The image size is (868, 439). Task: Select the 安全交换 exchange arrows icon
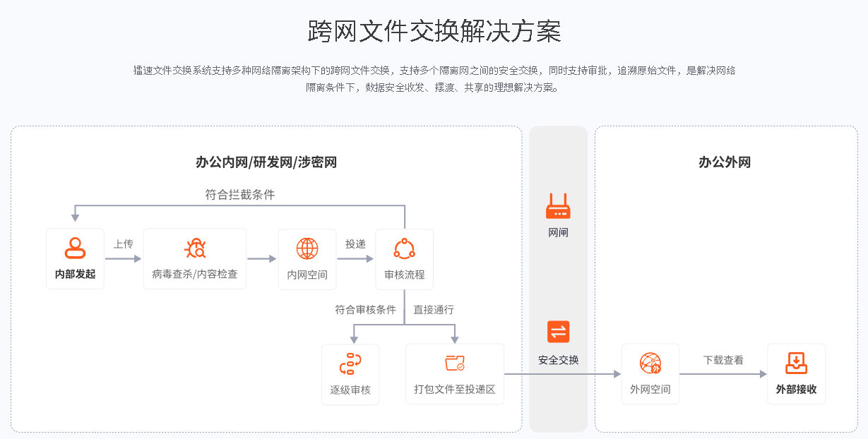557,331
